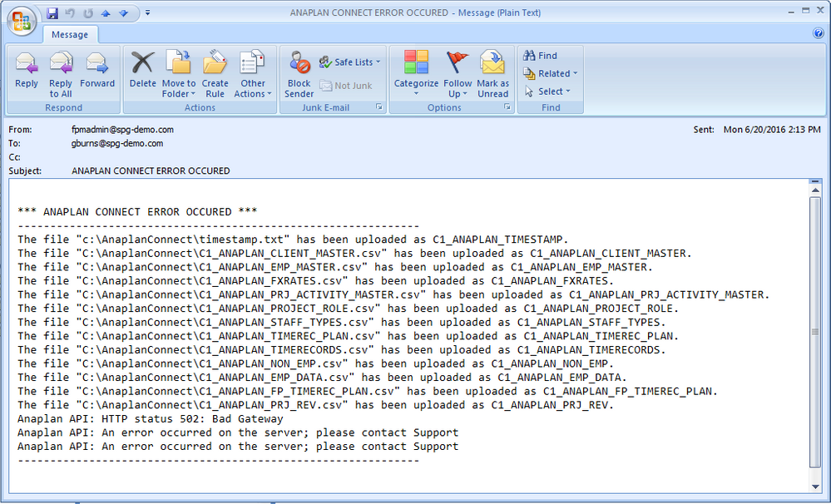Open the Office Button menu
The image size is (831, 504).
tap(21, 21)
